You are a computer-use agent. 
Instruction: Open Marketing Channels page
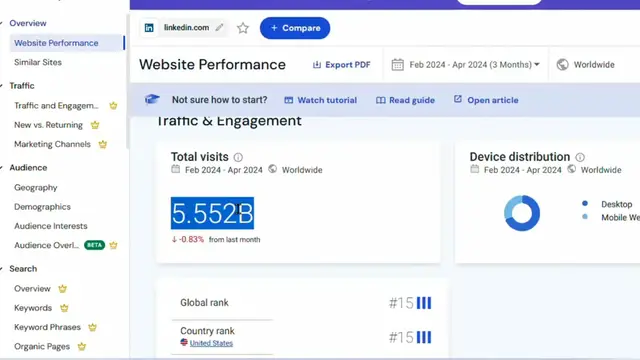(52, 144)
